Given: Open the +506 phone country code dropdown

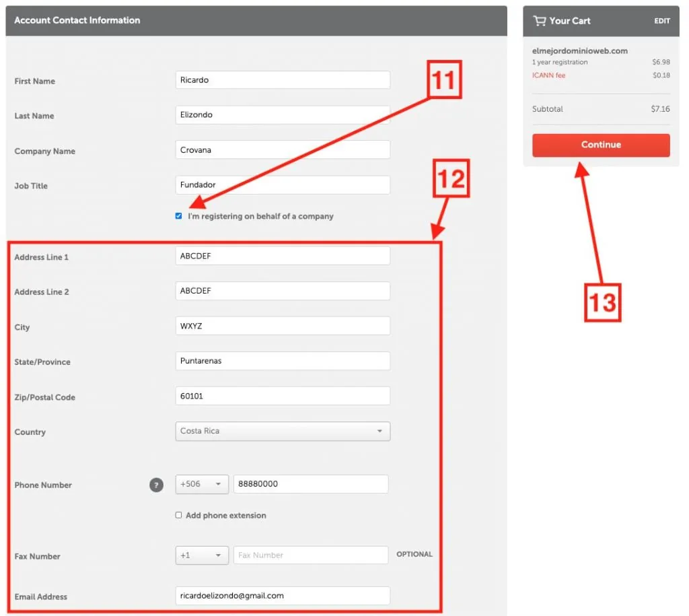Looking at the screenshot, I should coord(202,483).
